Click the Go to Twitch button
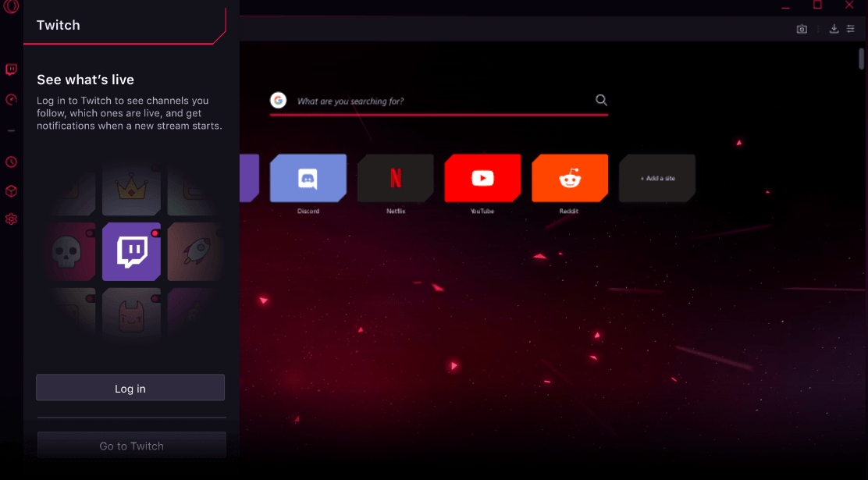The width and height of the screenshot is (868, 480). (132, 446)
